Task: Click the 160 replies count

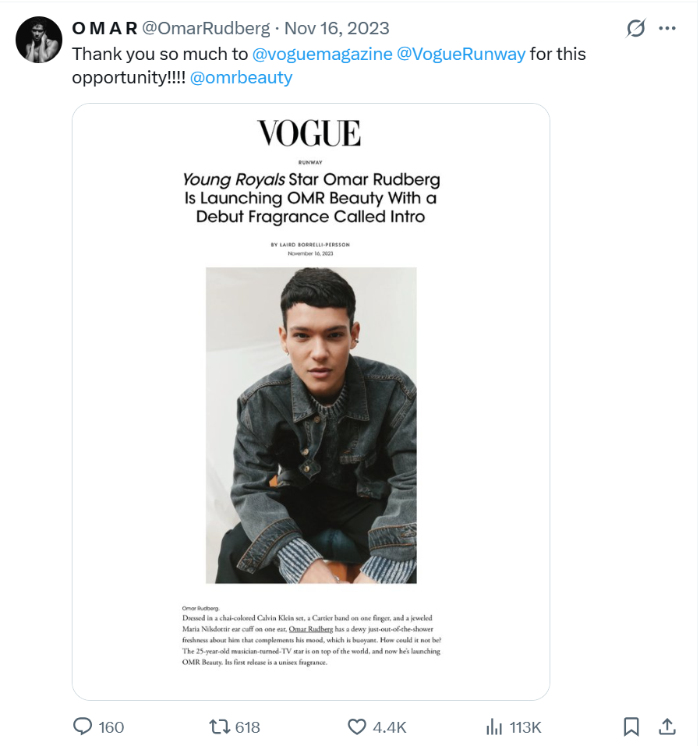Action: tap(111, 727)
